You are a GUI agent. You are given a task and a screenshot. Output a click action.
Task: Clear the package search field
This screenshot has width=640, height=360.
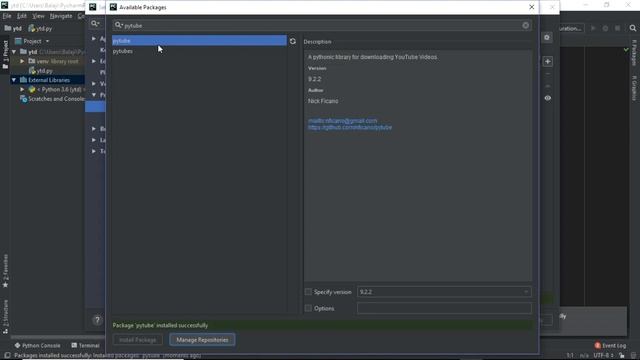(x=525, y=25)
